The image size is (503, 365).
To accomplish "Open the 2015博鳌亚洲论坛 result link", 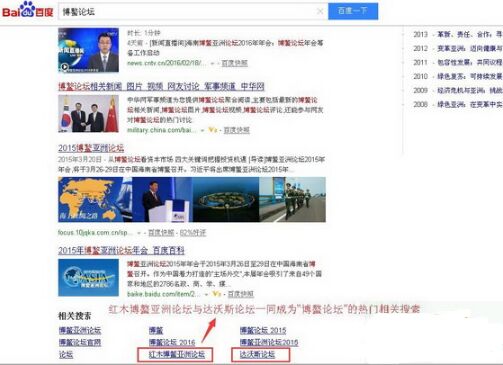I will point(91,148).
